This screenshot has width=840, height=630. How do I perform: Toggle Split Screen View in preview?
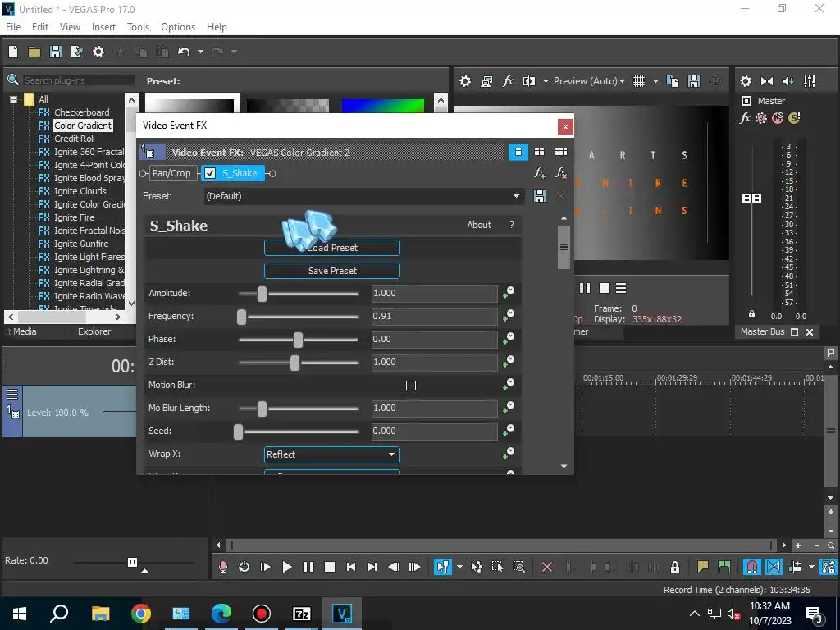[529, 81]
